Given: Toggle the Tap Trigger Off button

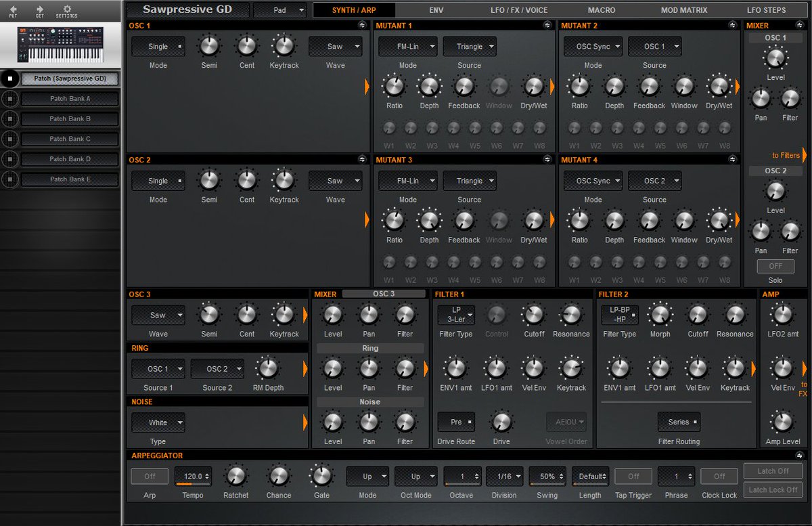Looking at the screenshot, I should pos(633,476).
